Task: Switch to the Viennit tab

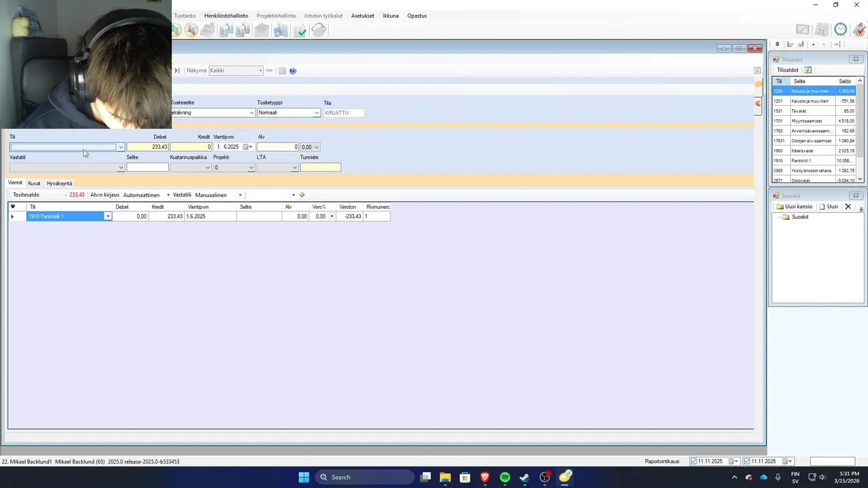Action: (15, 183)
